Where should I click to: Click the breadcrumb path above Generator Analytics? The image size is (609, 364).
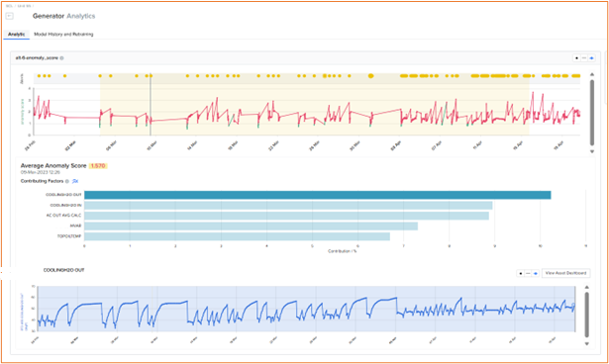click(20, 6)
